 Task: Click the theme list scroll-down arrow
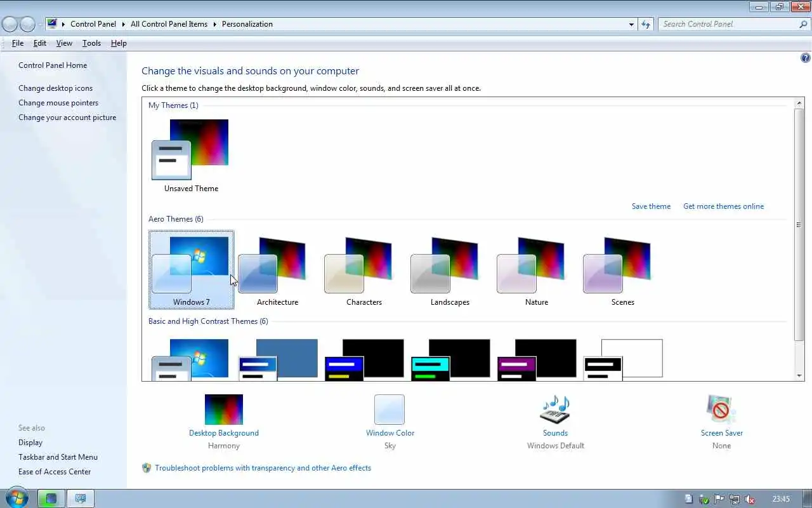tap(799, 376)
